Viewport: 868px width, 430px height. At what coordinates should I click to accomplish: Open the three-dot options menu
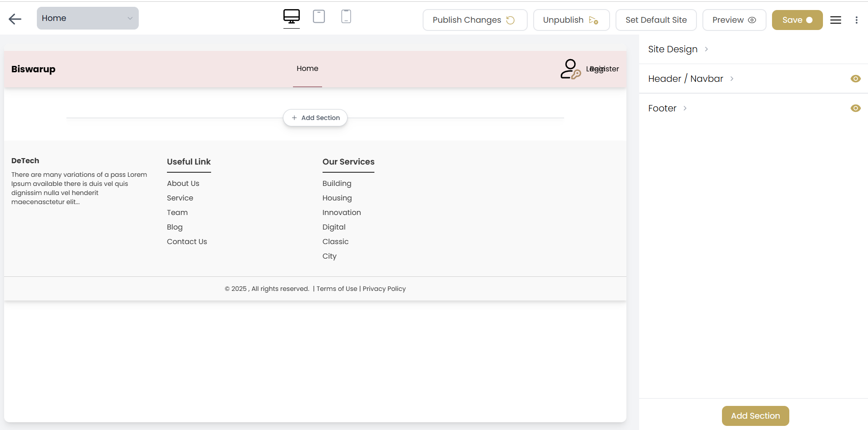857,20
